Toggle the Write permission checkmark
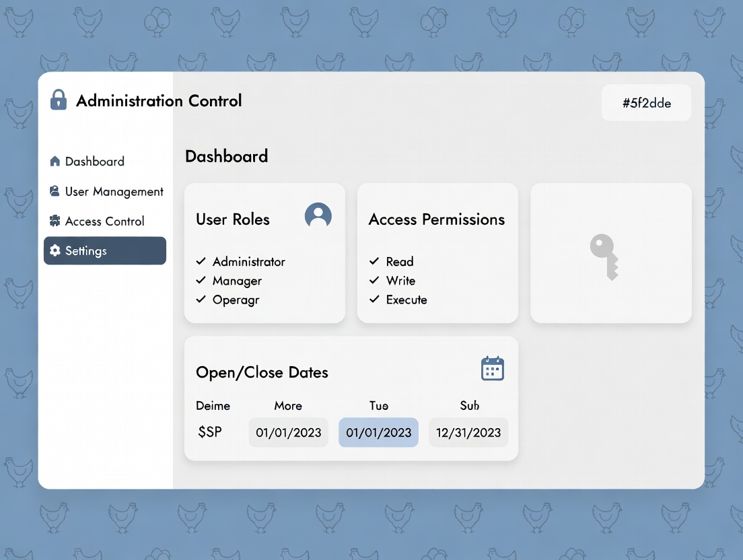This screenshot has height=560, width=743. tap(374, 280)
